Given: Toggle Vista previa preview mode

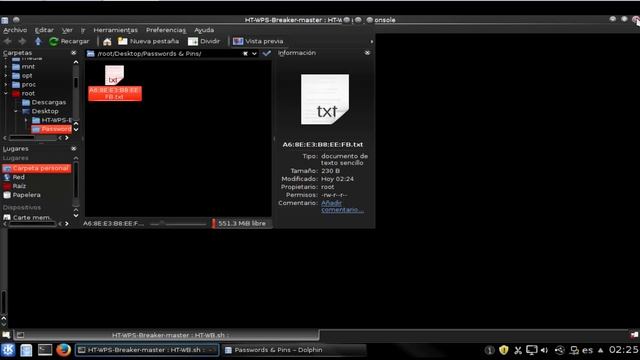Looking at the screenshot, I should pyautogui.click(x=258, y=41).
